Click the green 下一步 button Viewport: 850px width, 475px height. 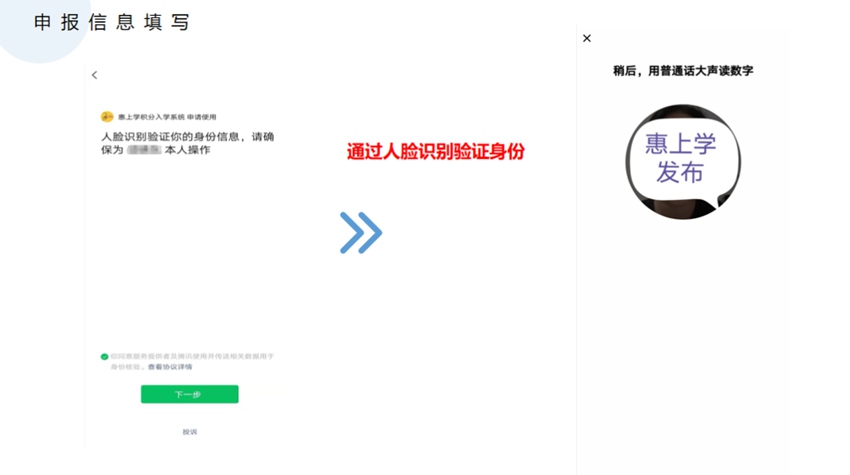tap(190, 394)
